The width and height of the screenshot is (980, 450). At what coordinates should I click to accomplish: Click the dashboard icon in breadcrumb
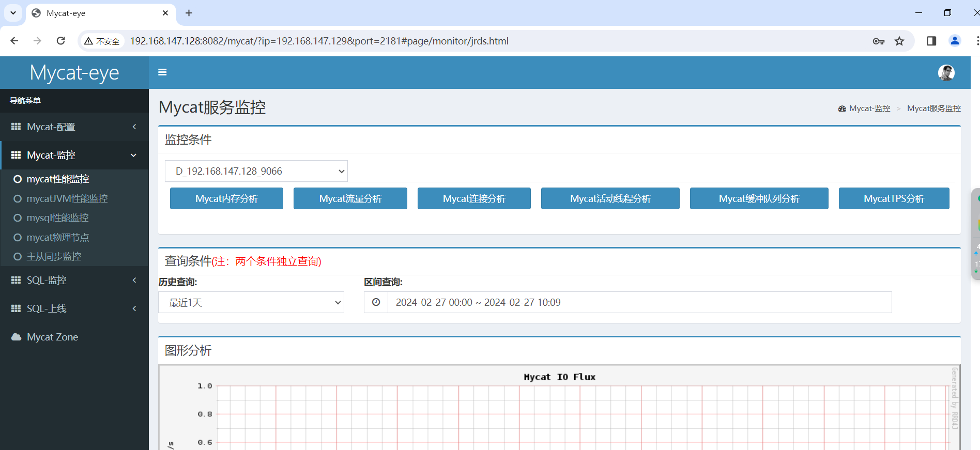tap(842, 108)
